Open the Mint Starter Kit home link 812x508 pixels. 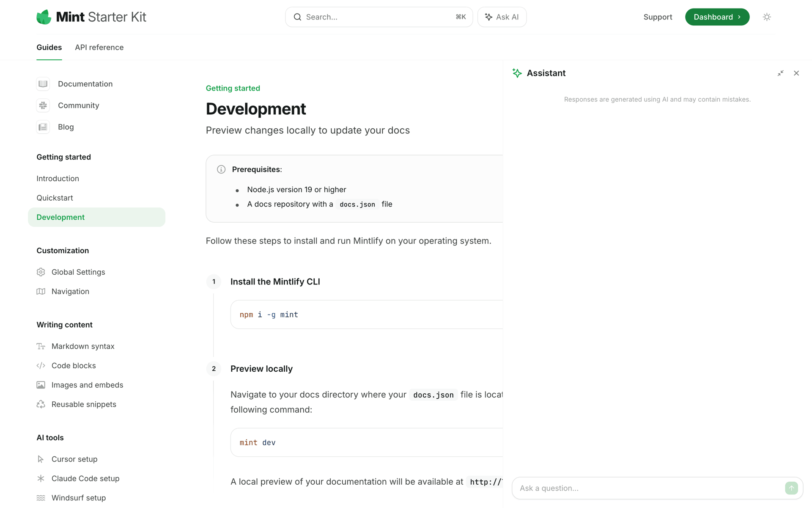click(x=91, y=17)
